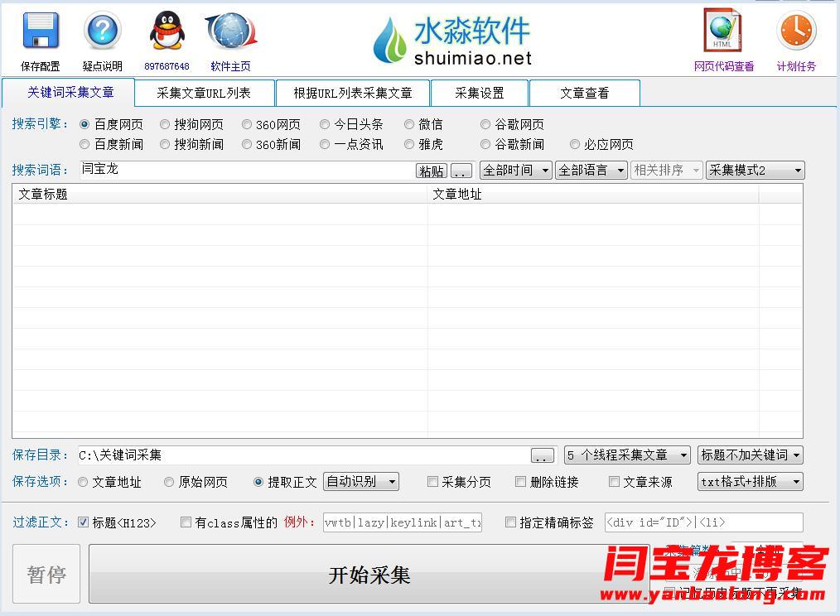Open the txt格式+排版 output format dropdown
Image resolution: width=840 pixels, height=616 pixels.
pos(749,481)
